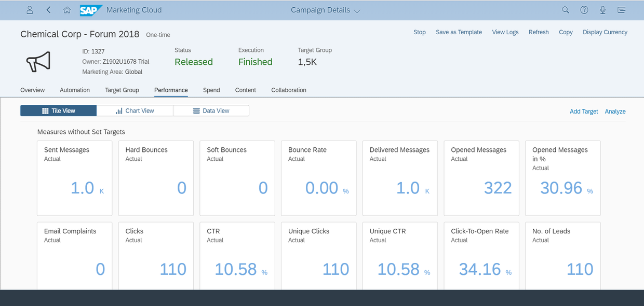Open the Opened Messages 322 tile
The height and width of the screenshot is (306, 644).
[481, 178]
